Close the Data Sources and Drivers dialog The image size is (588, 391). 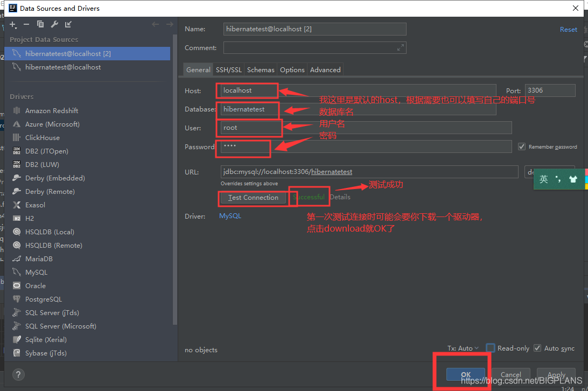(x=576, y=8)
